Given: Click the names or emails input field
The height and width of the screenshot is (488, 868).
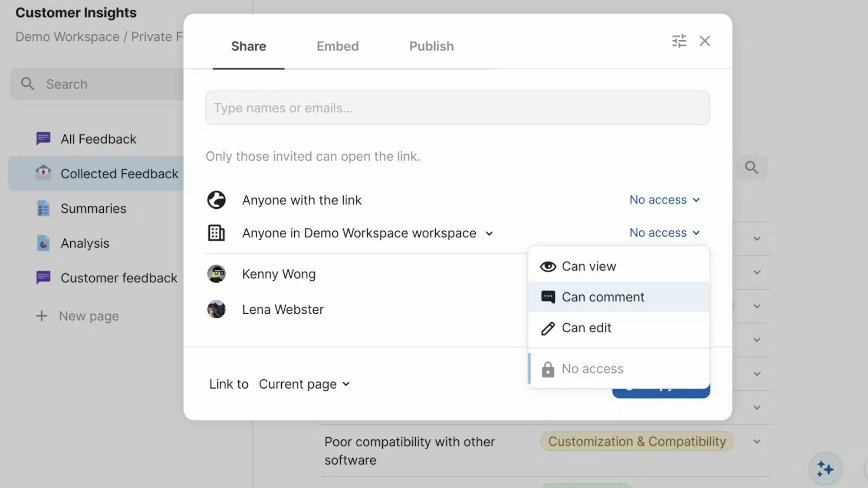Looking at the screenshot, I should (x=457, y=108).
